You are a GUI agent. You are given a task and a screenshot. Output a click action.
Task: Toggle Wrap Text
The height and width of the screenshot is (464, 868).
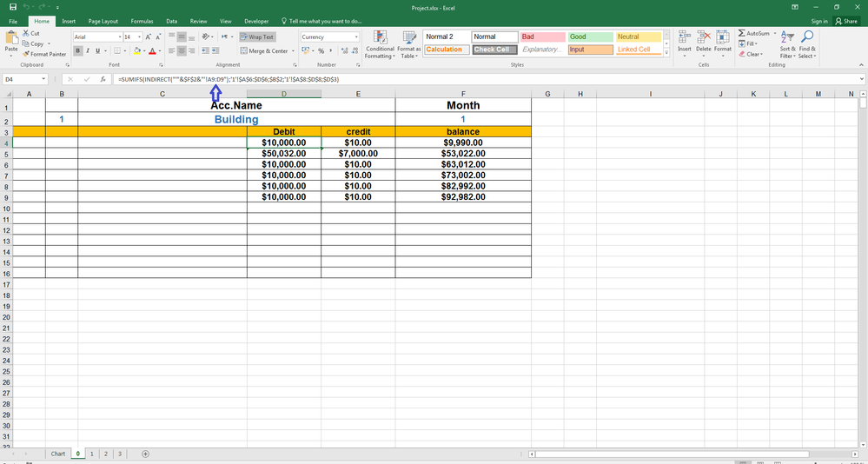click(258, 37)
